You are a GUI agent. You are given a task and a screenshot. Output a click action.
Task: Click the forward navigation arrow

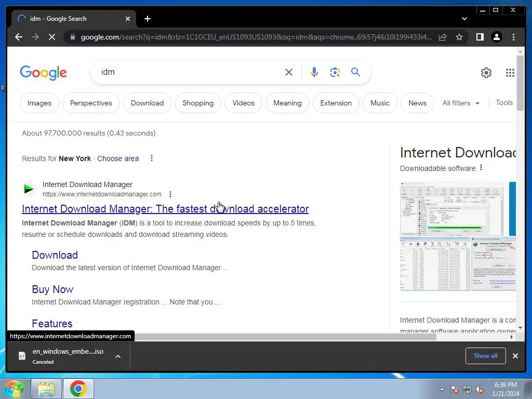pyautogui.click(x=35, y=37)
